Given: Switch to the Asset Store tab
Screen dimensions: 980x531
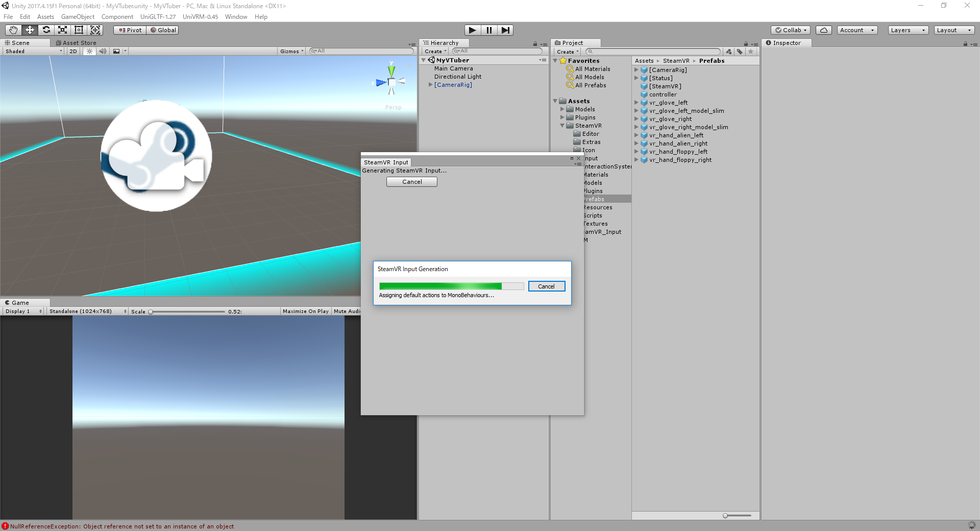Looking at the screenshot, I should click(x=77, y=43).
